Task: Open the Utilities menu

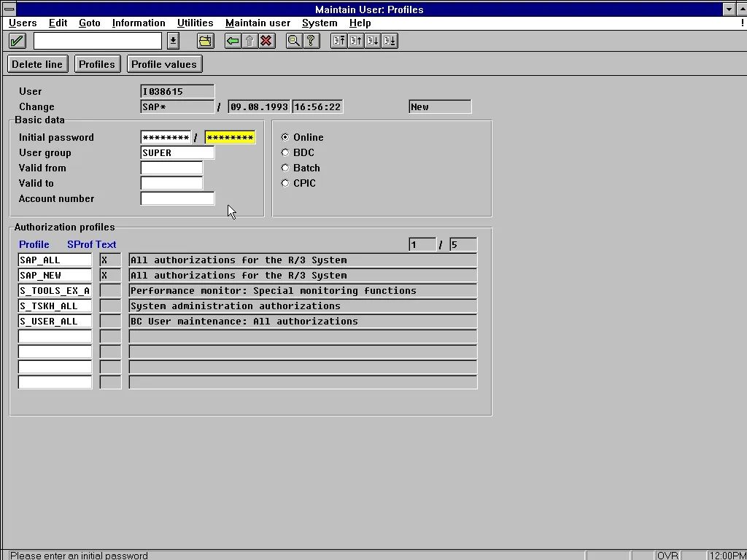Action: click(195, 23)
